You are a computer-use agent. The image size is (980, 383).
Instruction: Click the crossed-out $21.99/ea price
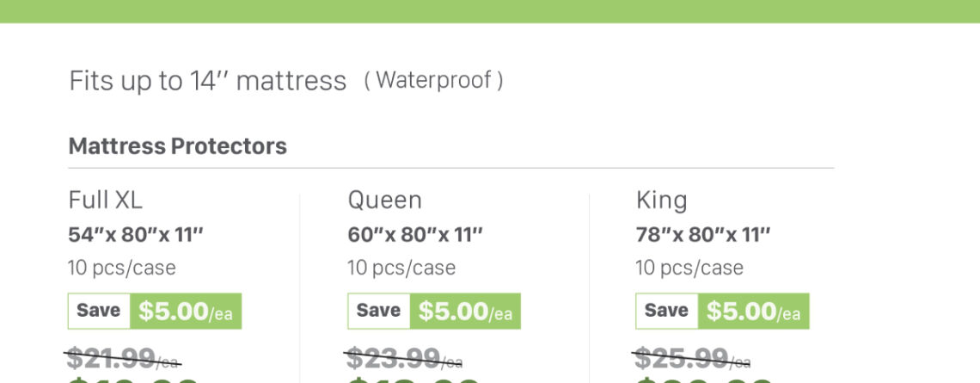click(x=124, y=357)
